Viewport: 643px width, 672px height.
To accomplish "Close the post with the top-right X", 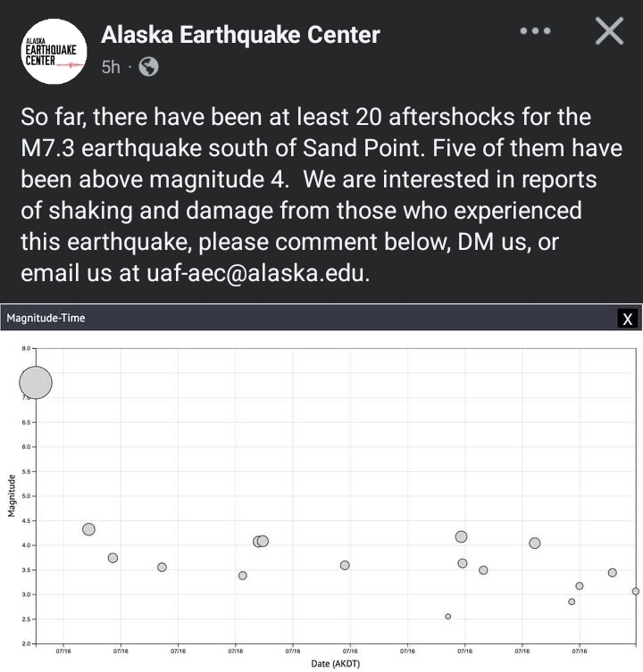I will click(x=609, y=32).
